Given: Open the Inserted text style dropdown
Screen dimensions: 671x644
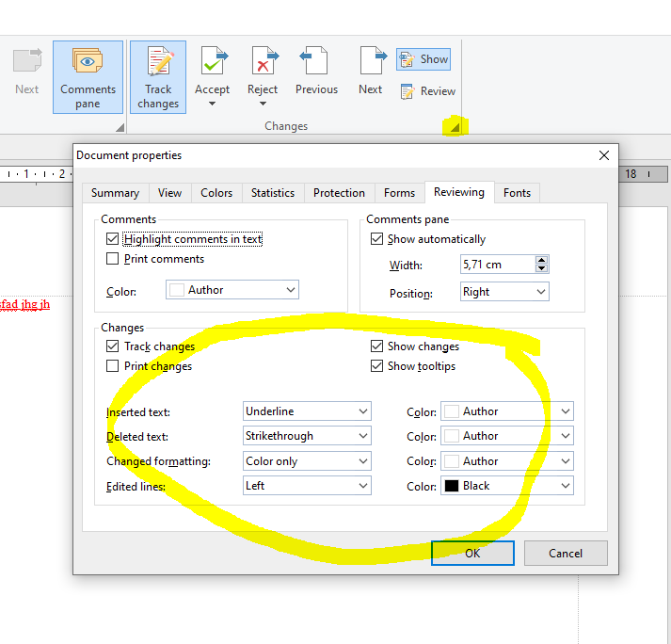Looking at the screenshot, I should click(x=307, y=411).
